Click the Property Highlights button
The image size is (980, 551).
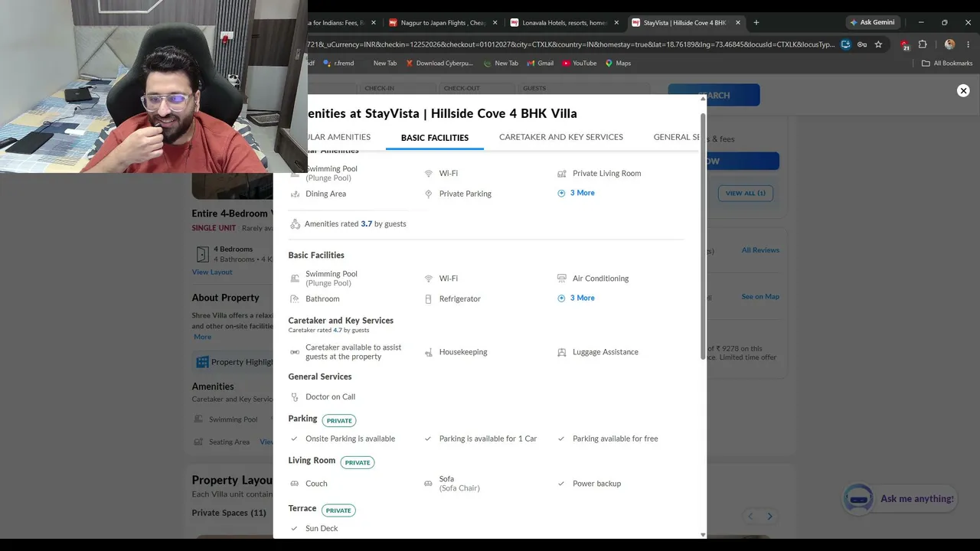click(x=233, y=362)
